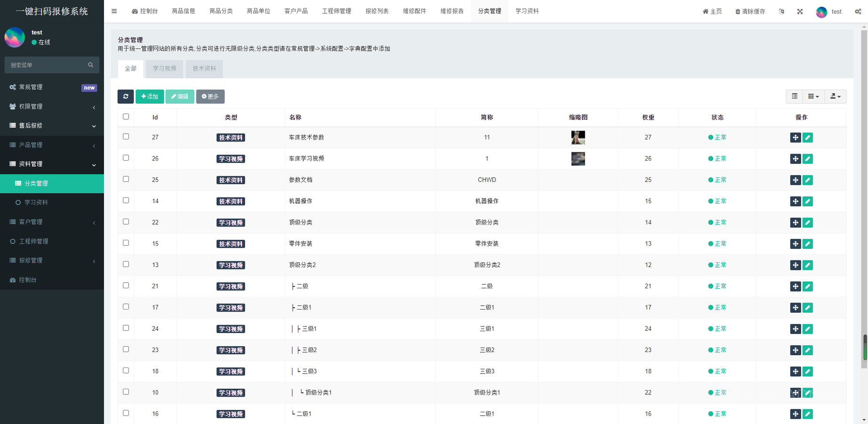Viewport: 868px width, 424px height.
Task: Expand the 权限管理 sidebar menu
Action: click(x=52, y=106)
